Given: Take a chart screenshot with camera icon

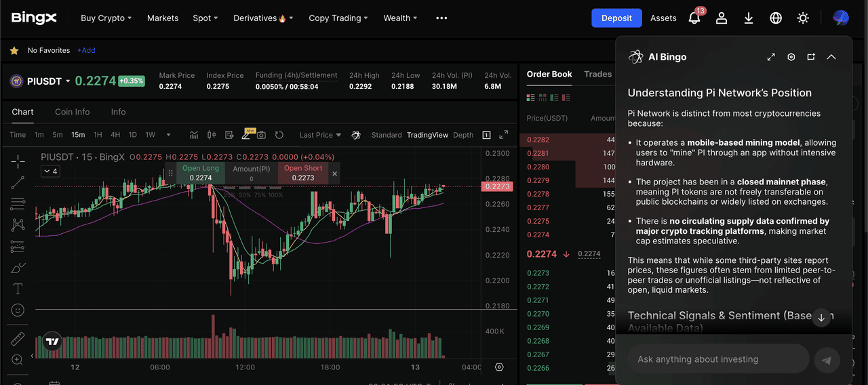Looking at the screenshot, I should pos(261,135).
